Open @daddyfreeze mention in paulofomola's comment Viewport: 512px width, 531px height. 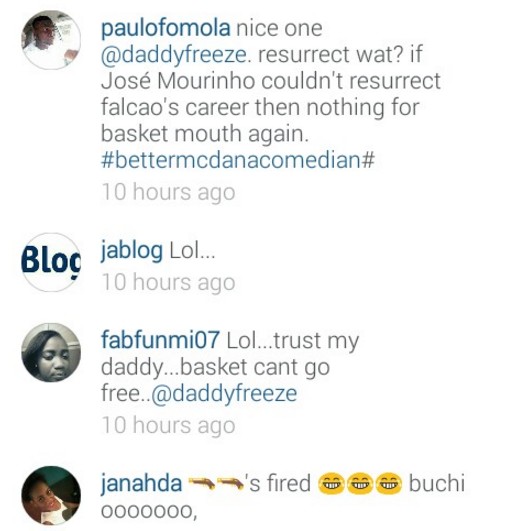pyautogui.click(x=174, y=55)
